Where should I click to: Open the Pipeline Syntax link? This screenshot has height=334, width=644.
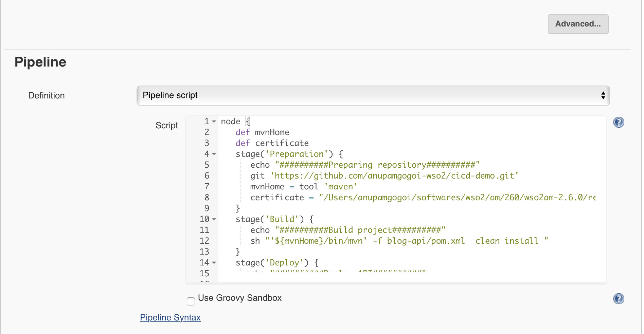coord(170,317)
